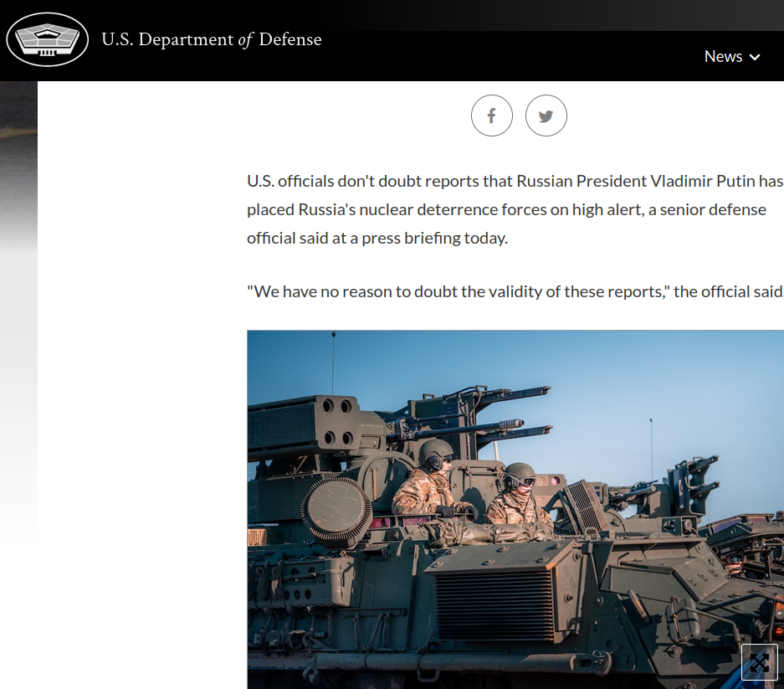Open the military vehicle photo
This screenshot has width=784, height=689.
tap(515, 509)
